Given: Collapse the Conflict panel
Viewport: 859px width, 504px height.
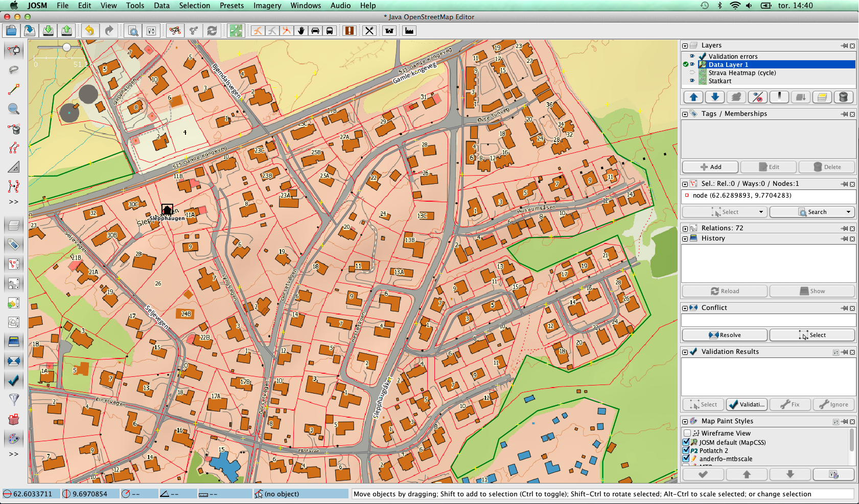Looking at the screenshot, I should tap(685, 308).
